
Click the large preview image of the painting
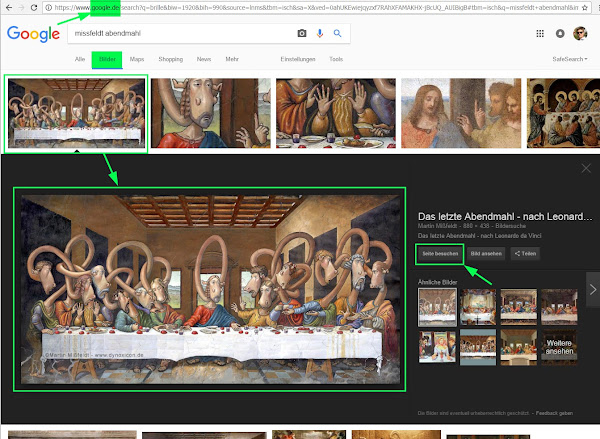[210, 289]
